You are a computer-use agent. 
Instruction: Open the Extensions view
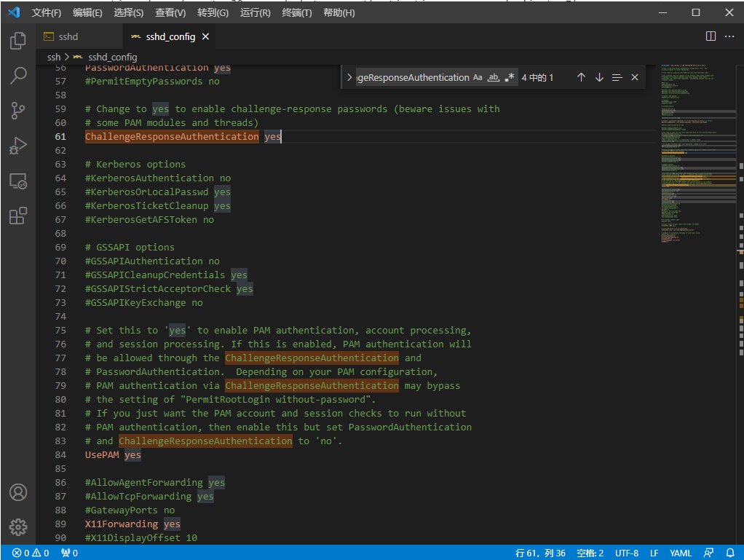[x=18, y=216]
